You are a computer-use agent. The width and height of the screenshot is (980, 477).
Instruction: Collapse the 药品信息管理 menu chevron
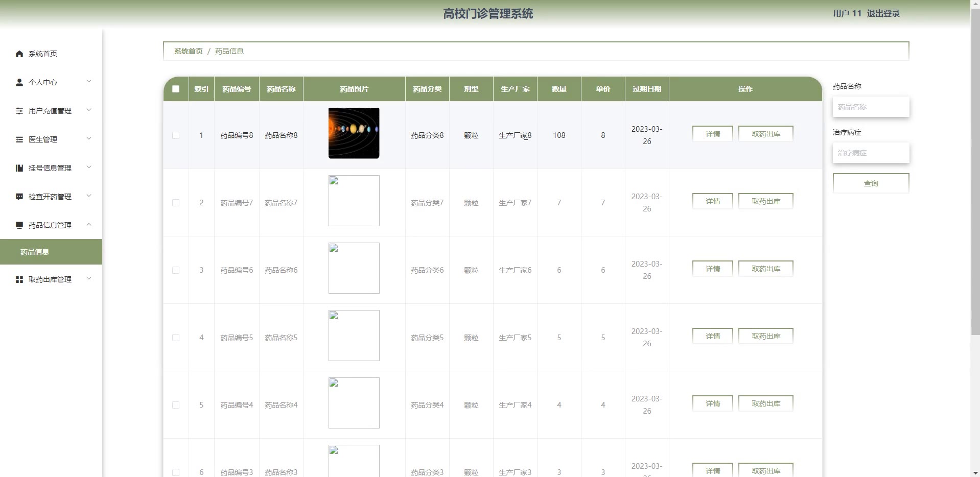tap(89, 224)
